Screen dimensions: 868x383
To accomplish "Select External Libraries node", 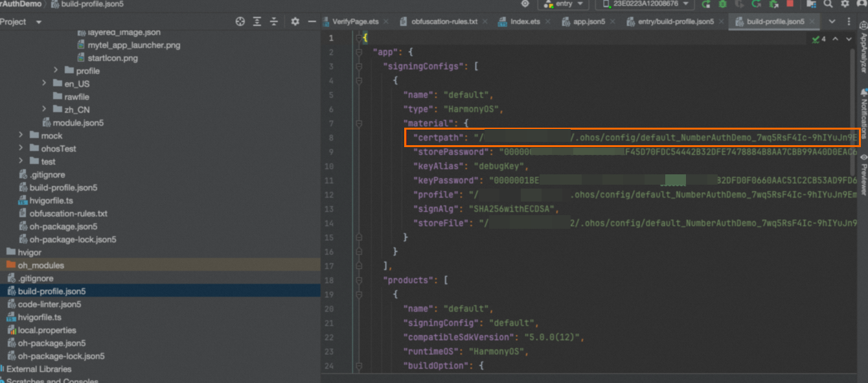I will pos(39,369).
